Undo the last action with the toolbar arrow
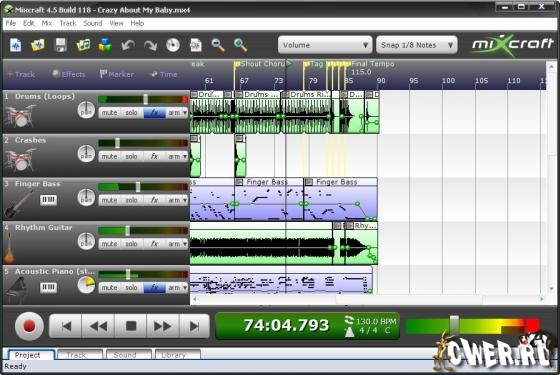560x375 pixels. (128, 45)
